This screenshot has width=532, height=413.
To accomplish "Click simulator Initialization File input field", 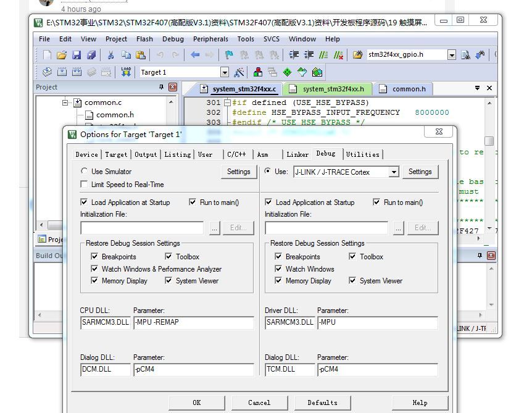I will 142,228.
